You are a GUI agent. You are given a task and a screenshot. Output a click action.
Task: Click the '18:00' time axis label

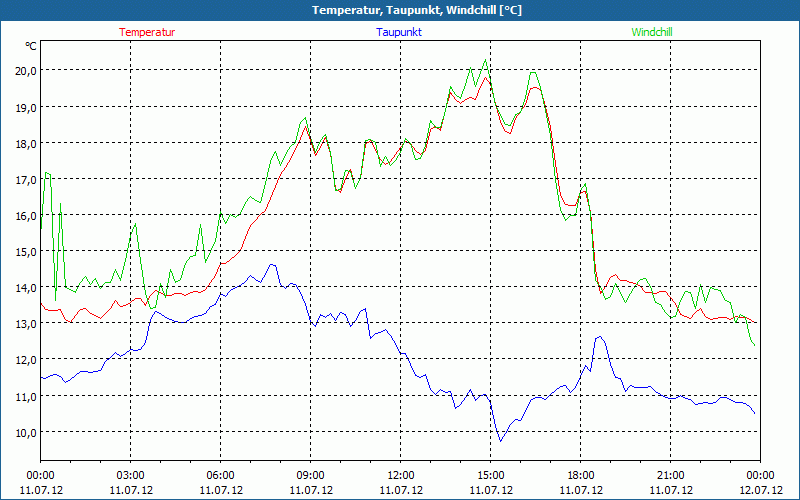pos(581,476)
